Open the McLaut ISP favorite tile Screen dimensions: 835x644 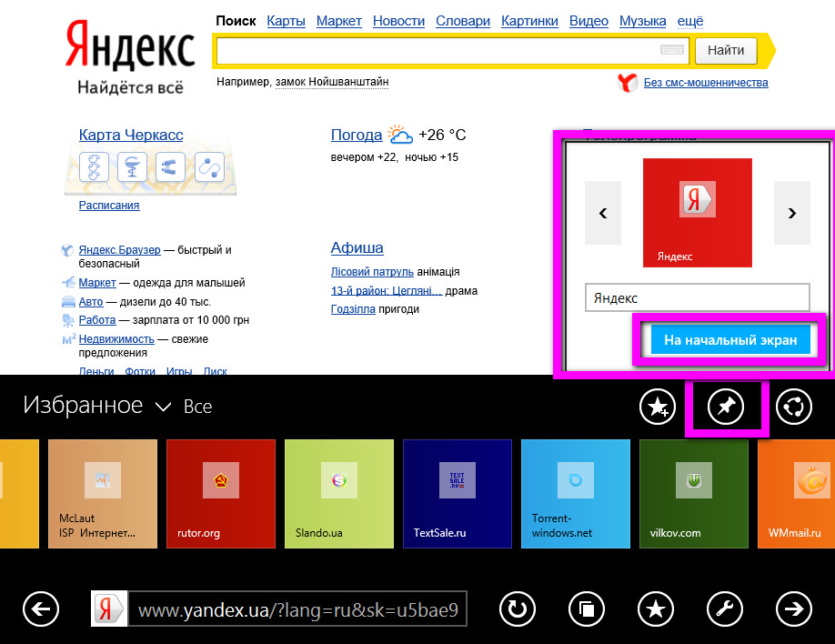tap(103, 494)
